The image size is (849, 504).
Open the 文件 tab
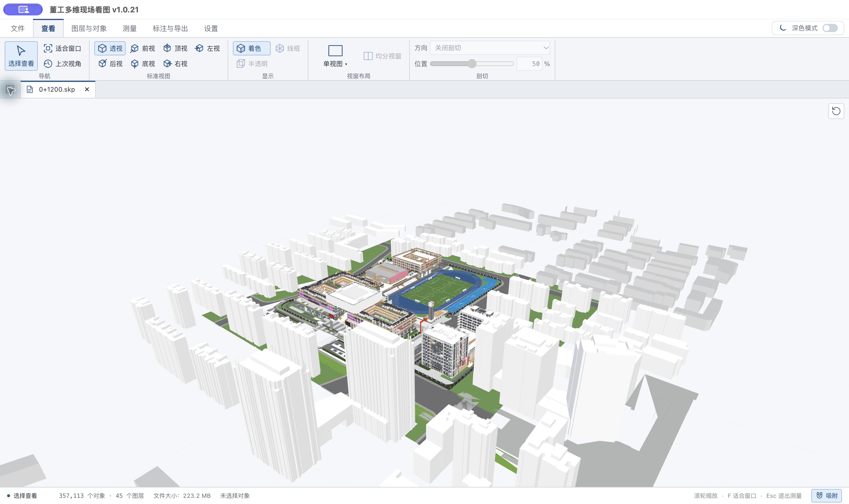(x=18, y=29)
